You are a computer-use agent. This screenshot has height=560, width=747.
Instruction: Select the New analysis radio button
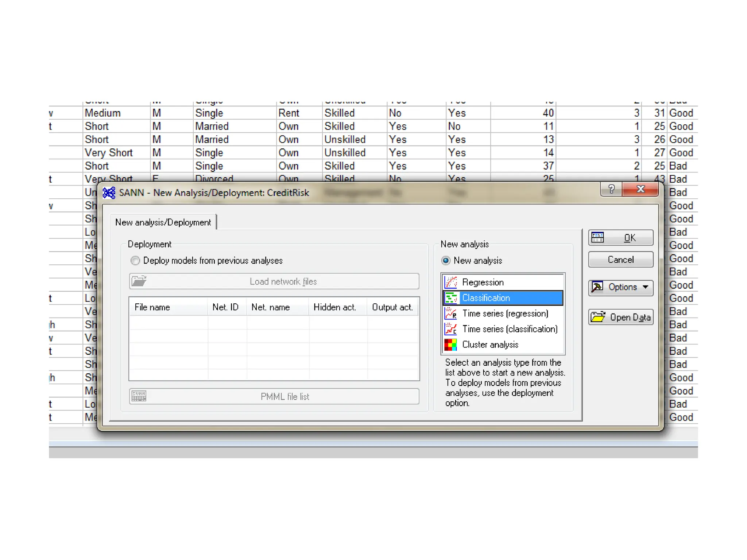click(x=446, y=261)
